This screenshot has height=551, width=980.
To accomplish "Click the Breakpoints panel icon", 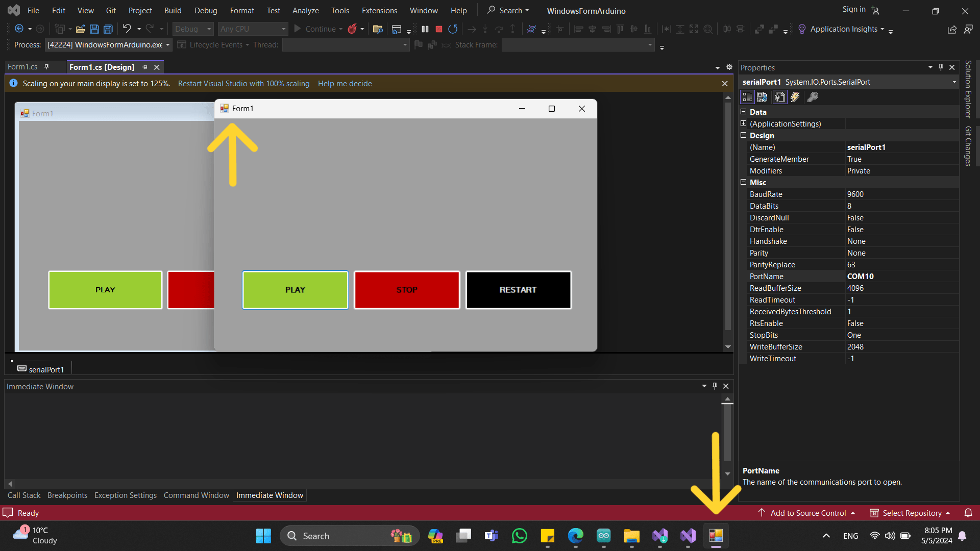I will (x=67, y=495).
